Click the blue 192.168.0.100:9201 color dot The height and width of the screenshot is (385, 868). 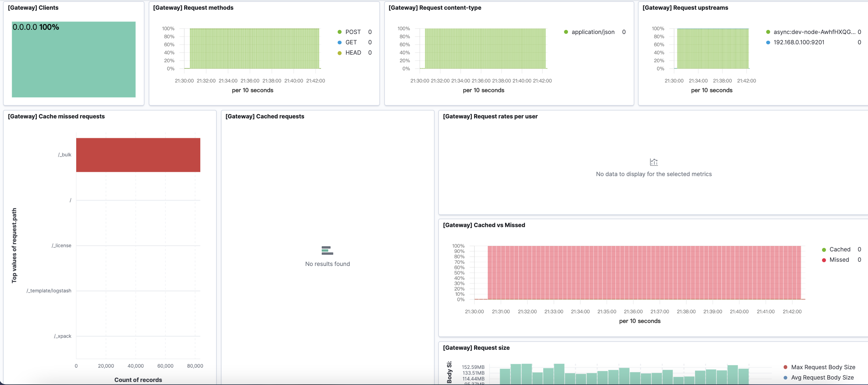tap(768, 43)
